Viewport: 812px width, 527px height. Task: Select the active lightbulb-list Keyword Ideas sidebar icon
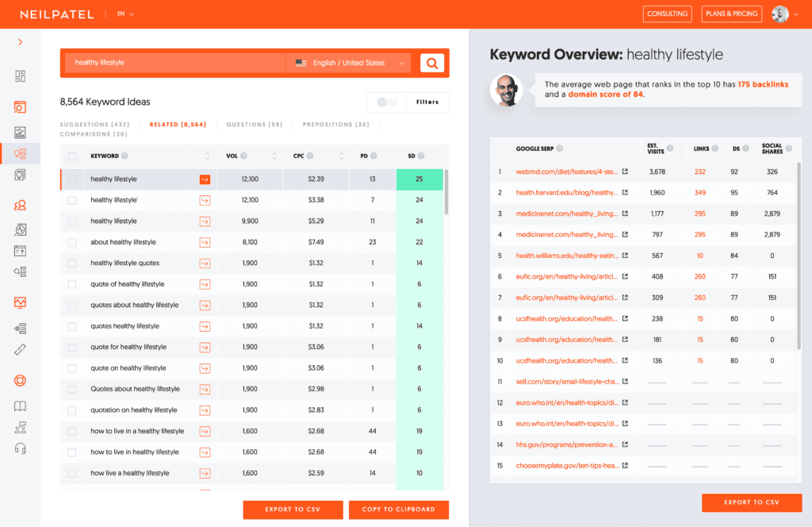coord(20,153)
